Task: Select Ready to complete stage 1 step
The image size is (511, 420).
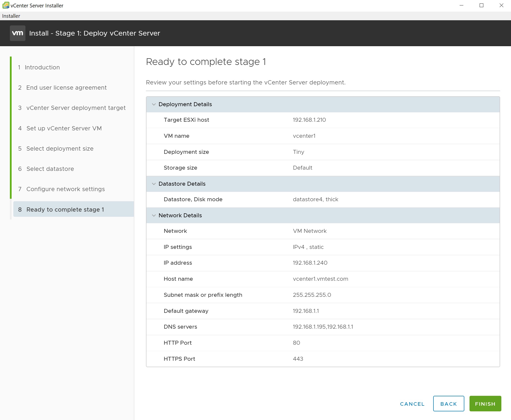Action: coord(65,210)
